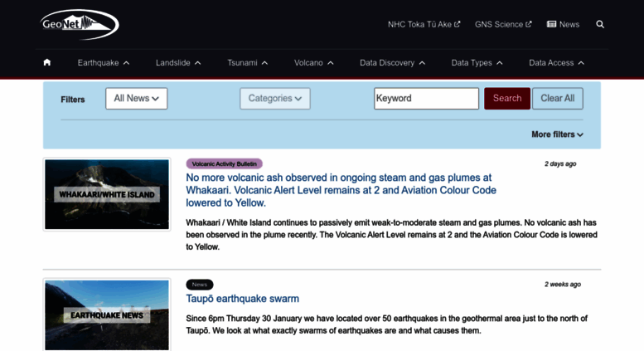Expand the Earthquake menu

pos(104,63)
